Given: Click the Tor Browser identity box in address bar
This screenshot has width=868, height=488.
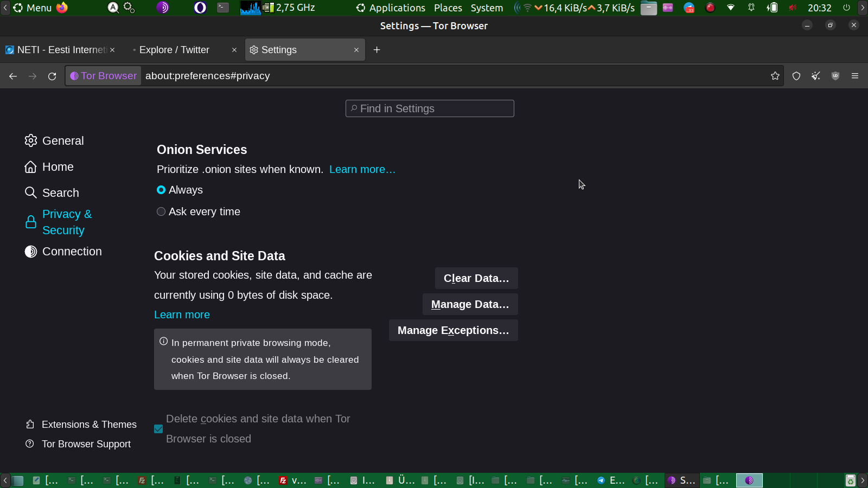Looking at the screenshot, I should tap(104, 76).
